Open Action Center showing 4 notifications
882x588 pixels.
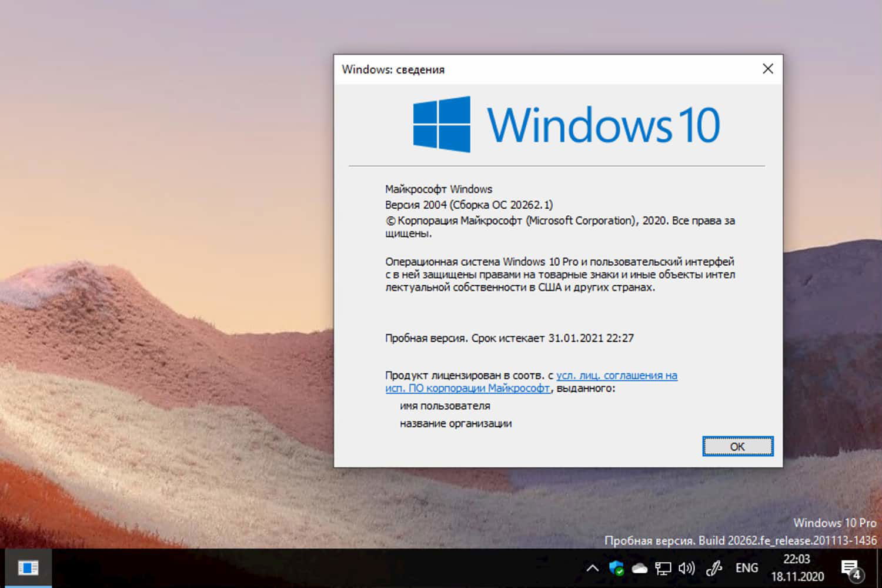pos(851,568)
